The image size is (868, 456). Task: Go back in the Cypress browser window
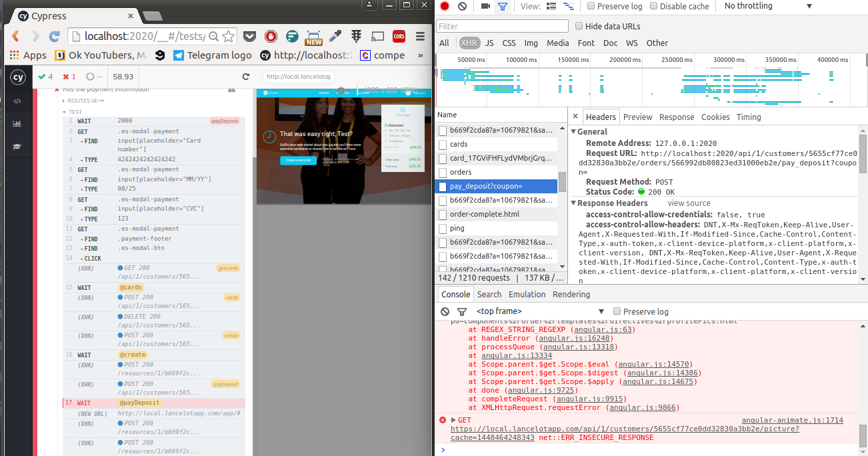(15, 36)
